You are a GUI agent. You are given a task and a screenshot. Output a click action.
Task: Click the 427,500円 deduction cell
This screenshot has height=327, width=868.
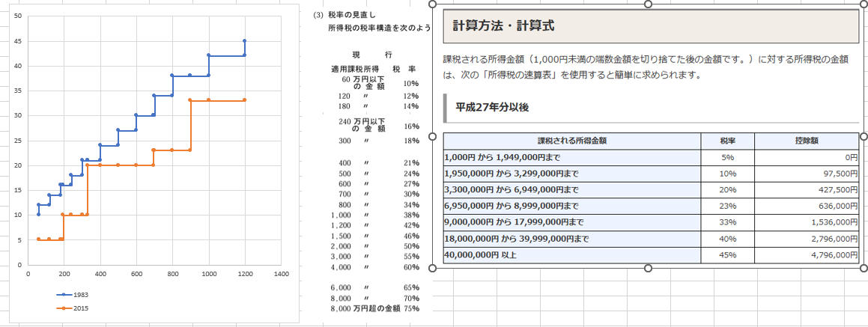[x=806, y=190]
